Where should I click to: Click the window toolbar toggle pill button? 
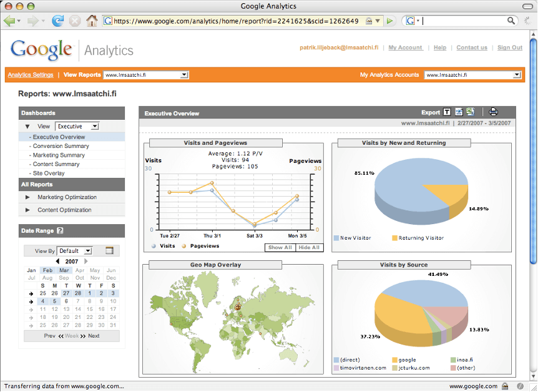tap(528, 6)
